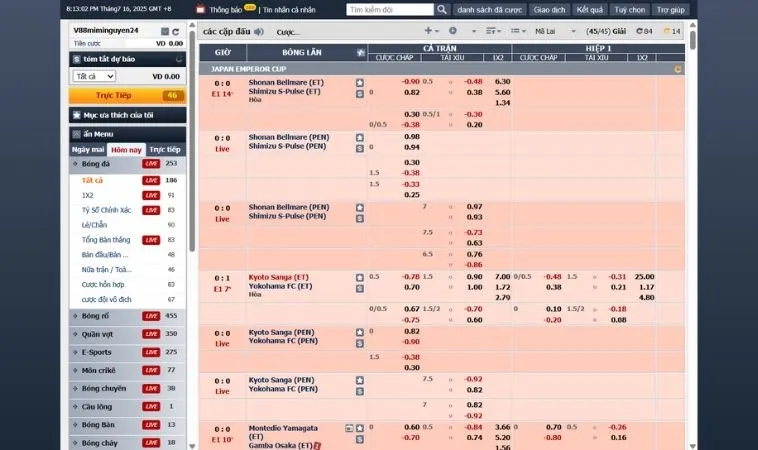The image size is (758, 450).
Task: Switch to the Trực tiếp tab
Action: pyautogui.click(x=165, y=149)
